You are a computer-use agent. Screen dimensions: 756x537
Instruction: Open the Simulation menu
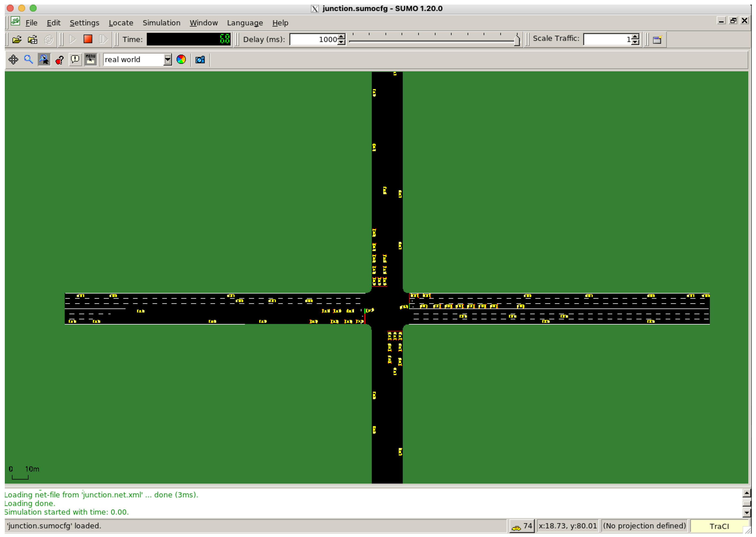[161, 23]
